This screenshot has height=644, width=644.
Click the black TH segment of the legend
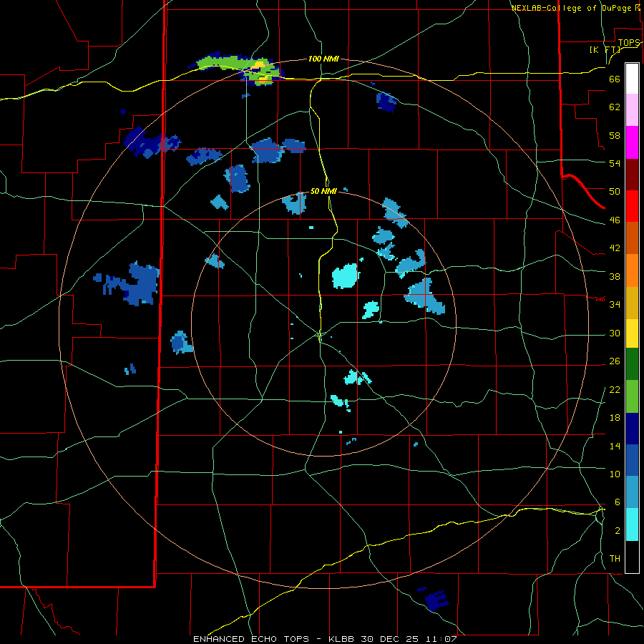point(632,557)
